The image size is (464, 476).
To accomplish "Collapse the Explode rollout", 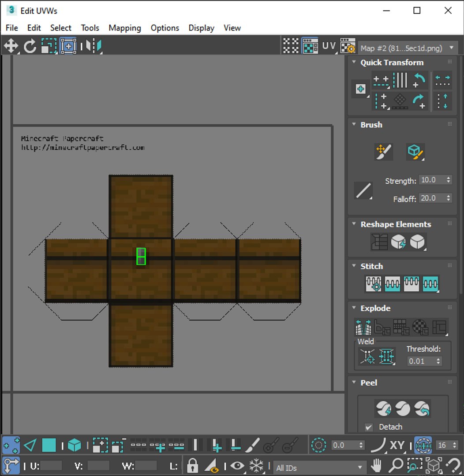I will [x=354, y=308].
